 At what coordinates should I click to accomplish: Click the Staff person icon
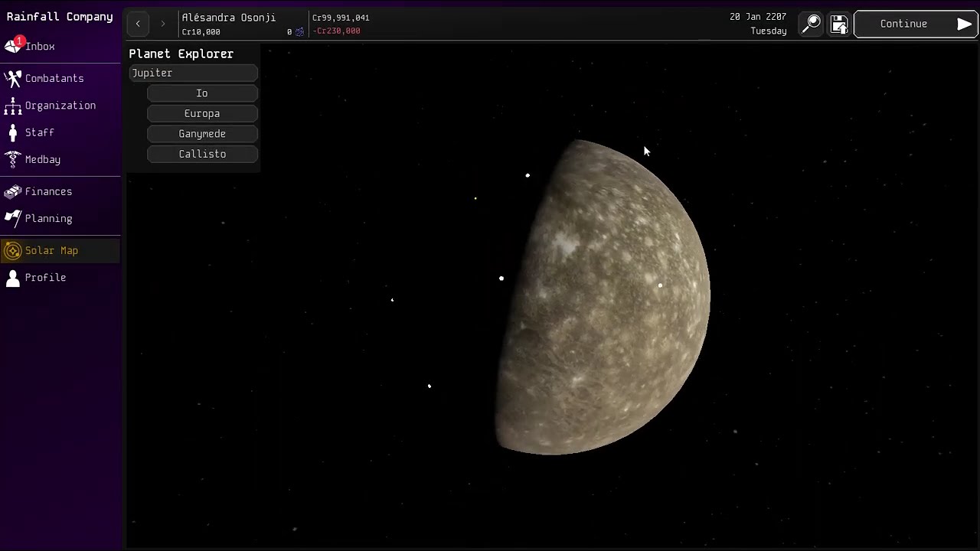(13, 132)
